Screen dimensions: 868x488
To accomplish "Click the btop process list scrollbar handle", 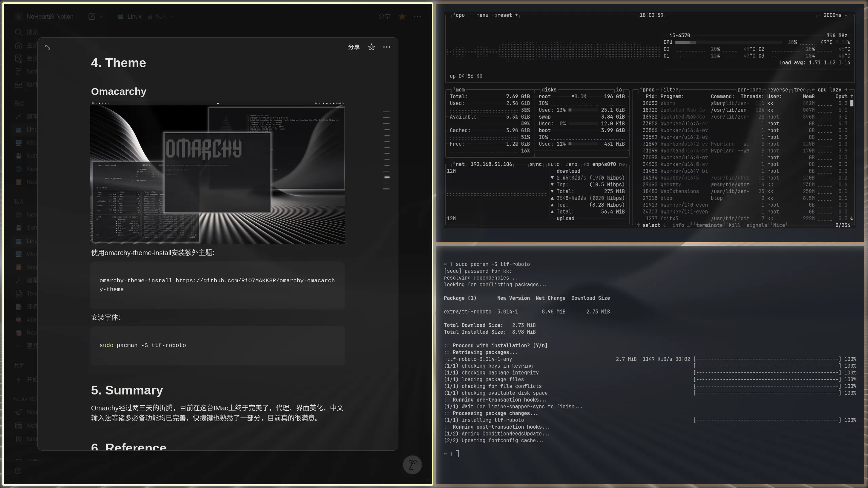I will tap(852, 103).
